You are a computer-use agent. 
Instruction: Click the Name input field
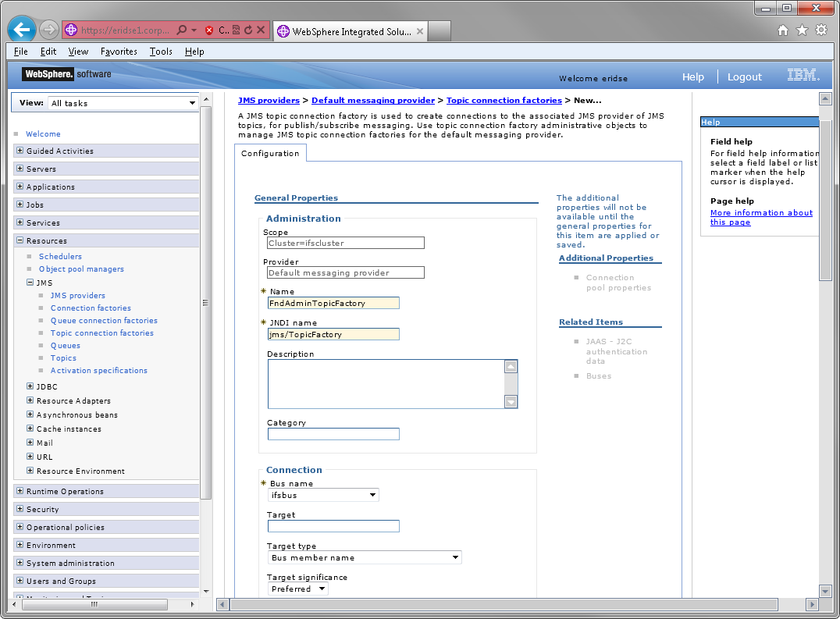tap(333, 303)
